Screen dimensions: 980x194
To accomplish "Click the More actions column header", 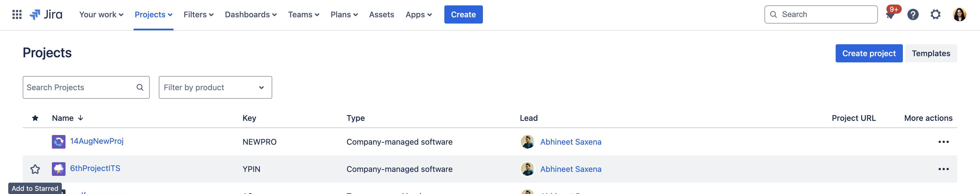I will (928, 118).
